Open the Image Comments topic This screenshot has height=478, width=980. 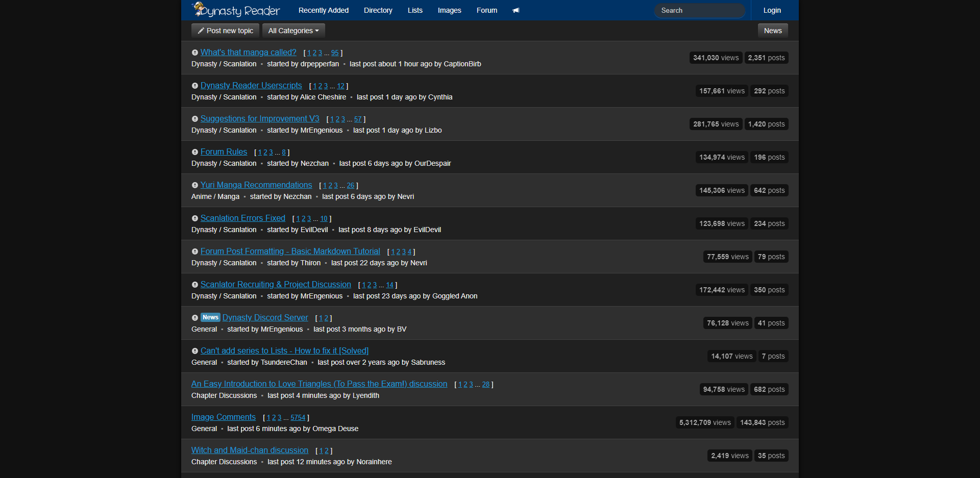[224, 417]
